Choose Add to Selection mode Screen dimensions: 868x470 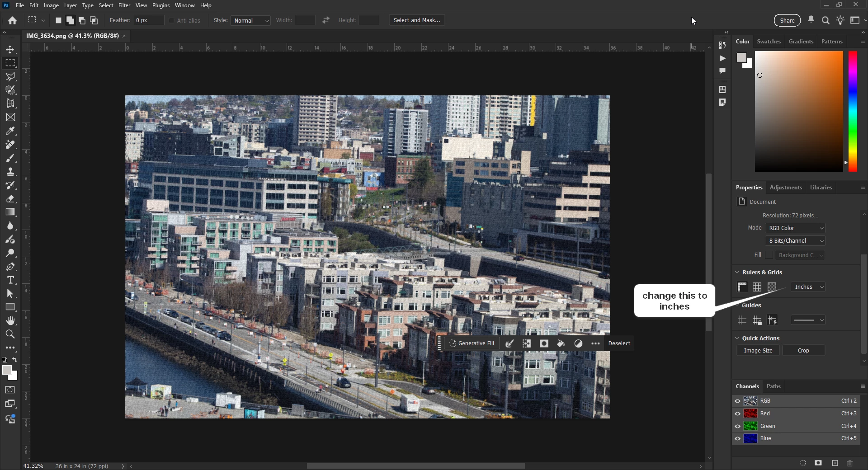pyautogui.click(x=70, y=20)
